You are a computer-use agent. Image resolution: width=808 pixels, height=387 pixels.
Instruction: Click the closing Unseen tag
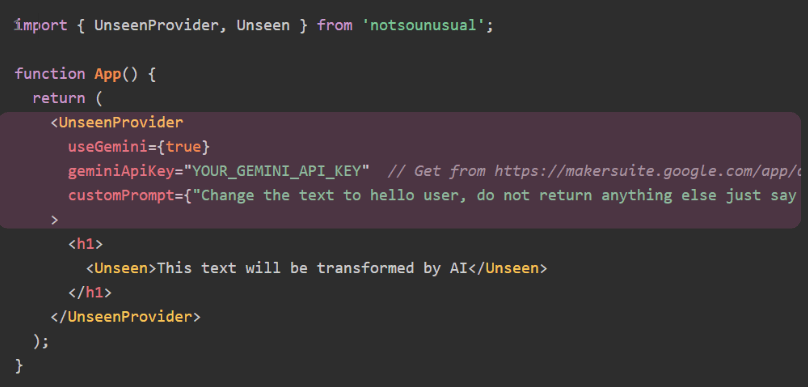pos(508,268)
